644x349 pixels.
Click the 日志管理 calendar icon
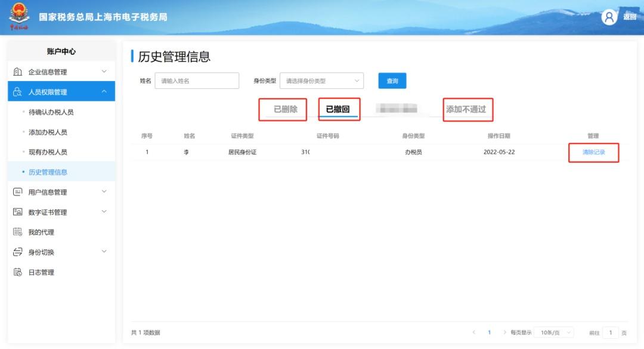[x=18, y=272]
